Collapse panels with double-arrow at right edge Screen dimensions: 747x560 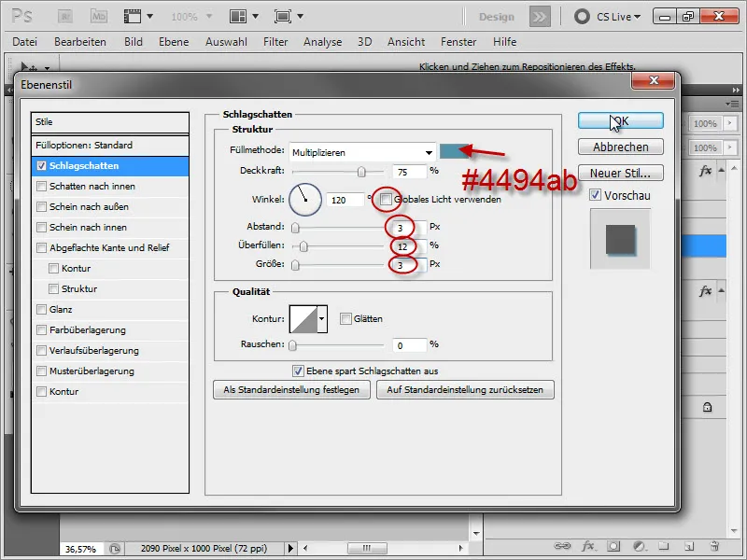pos(736,90)
